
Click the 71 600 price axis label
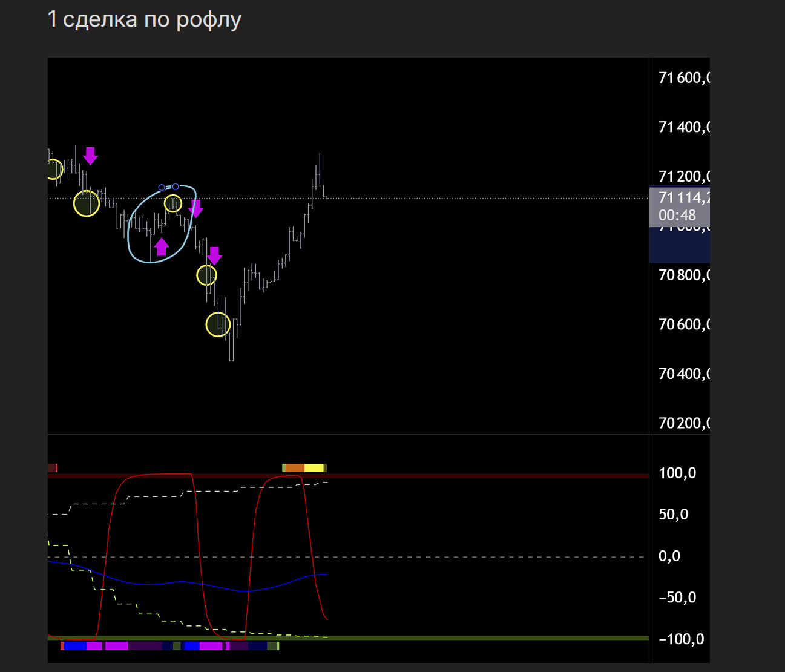coord(681,78)
